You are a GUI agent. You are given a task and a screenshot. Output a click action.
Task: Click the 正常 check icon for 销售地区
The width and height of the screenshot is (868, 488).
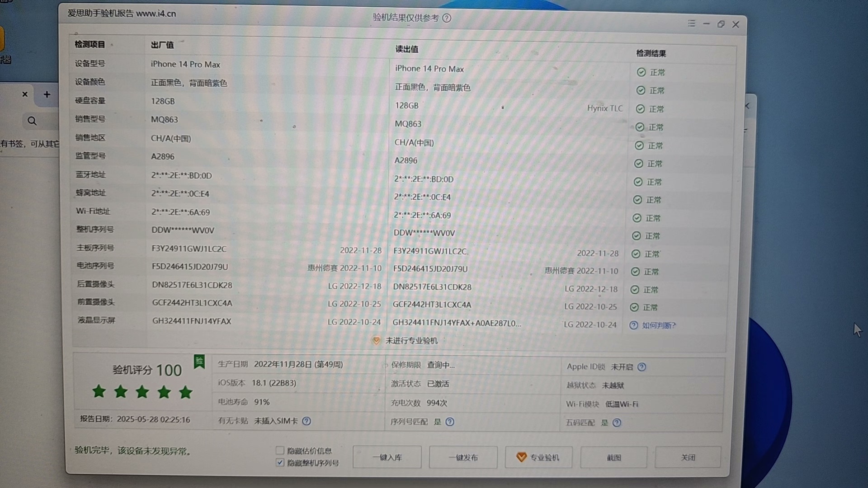coord(639,145)
